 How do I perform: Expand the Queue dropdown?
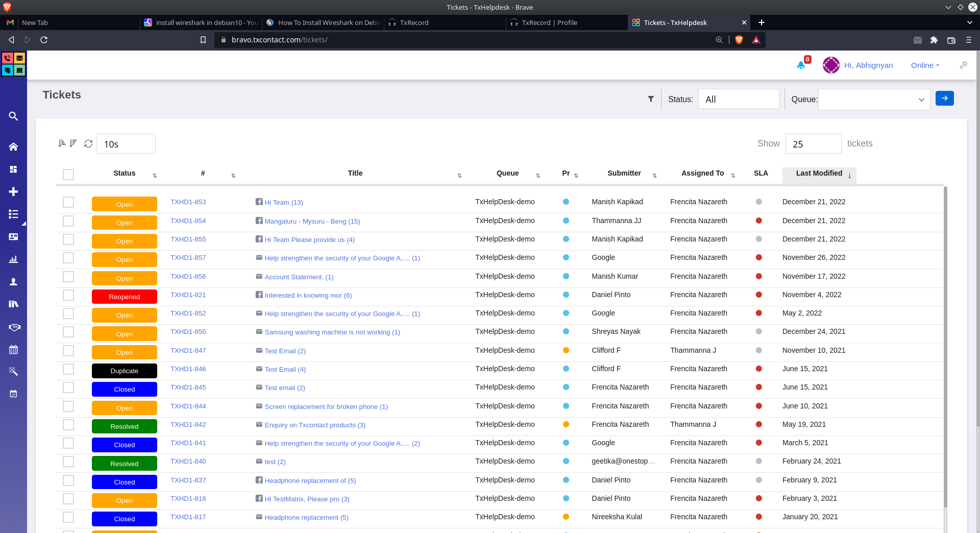click(874, 100)
